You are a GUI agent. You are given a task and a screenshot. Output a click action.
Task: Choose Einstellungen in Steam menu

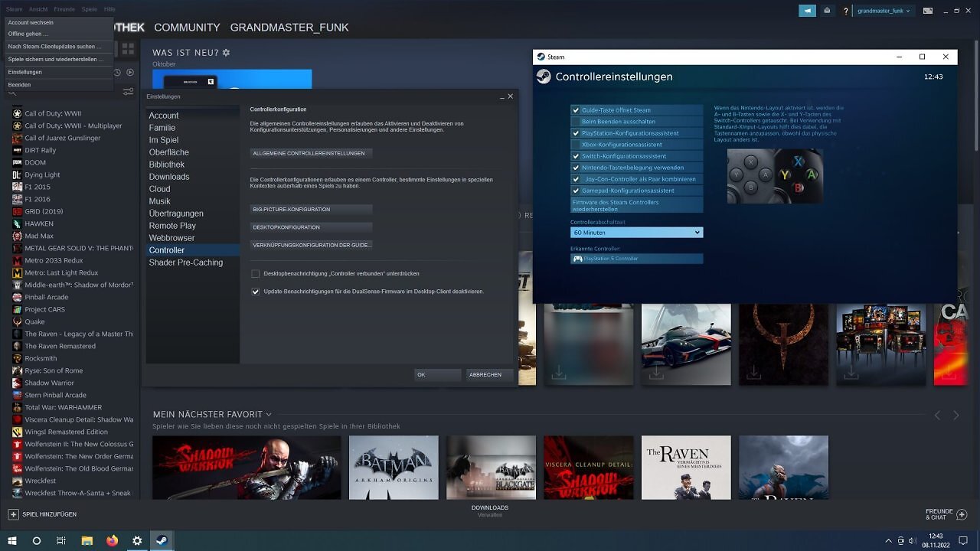pyautogui.click(x=24, y=72)
